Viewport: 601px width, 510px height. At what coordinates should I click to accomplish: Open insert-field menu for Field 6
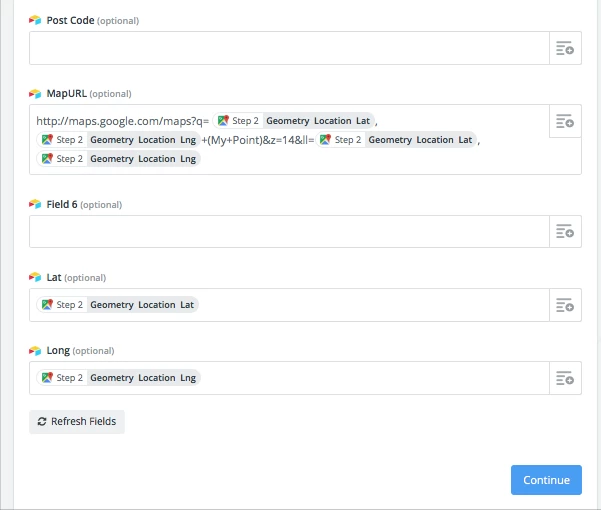pyautogui.click(x=565, y=231)
